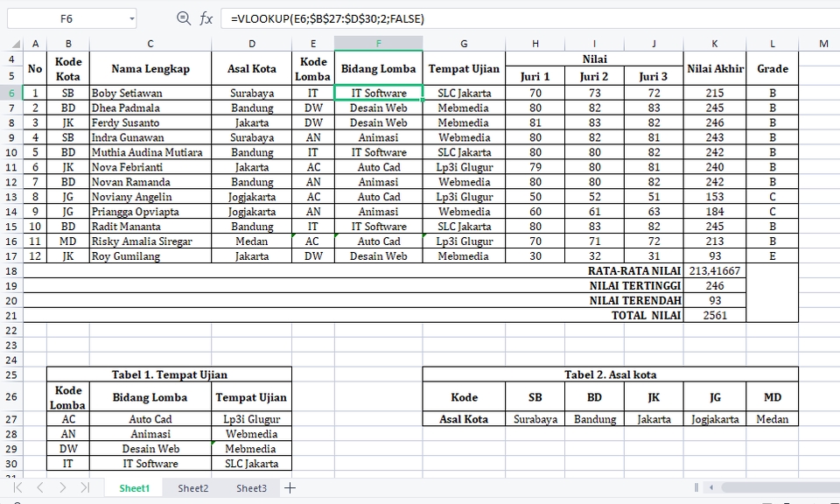The image size is (840, 504).
Task: Switch to the Sheet2 tab
Action: pyautogui.click(x=192, y=488)
